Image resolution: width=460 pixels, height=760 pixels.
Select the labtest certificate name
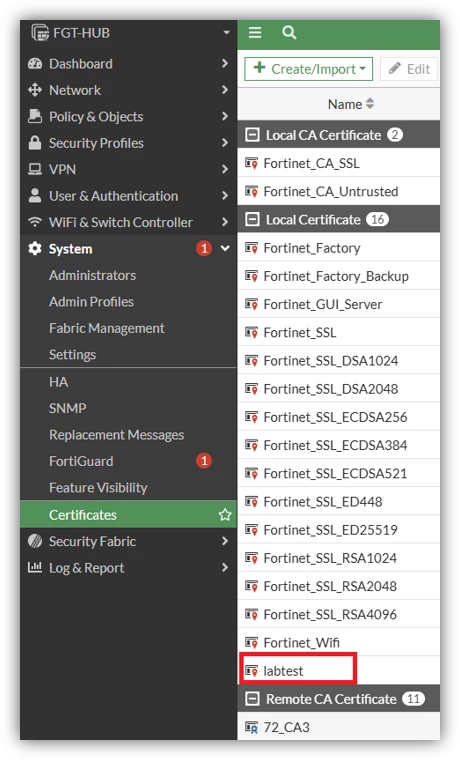[x=283, y=671]
